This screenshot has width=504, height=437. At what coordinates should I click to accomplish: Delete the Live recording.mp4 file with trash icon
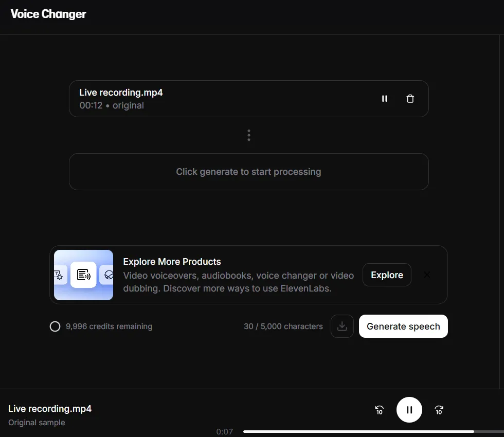tap(410, 99)
